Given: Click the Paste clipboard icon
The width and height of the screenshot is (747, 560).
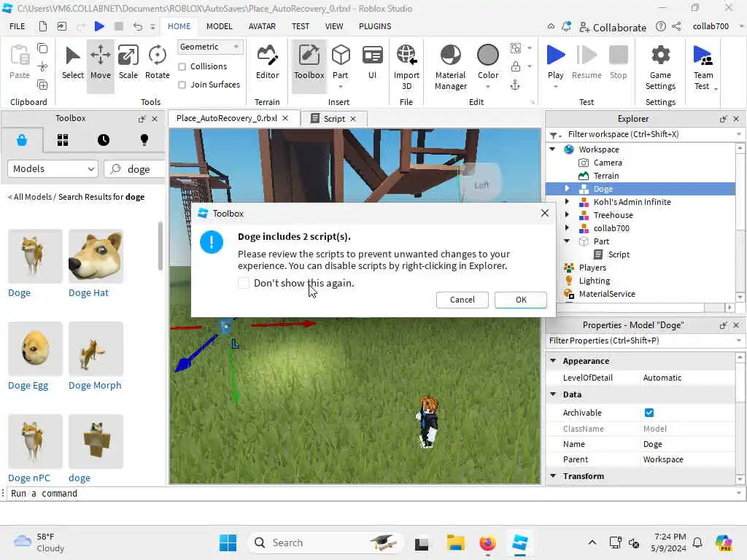Looking at the screenshot, I should [20, 63].
